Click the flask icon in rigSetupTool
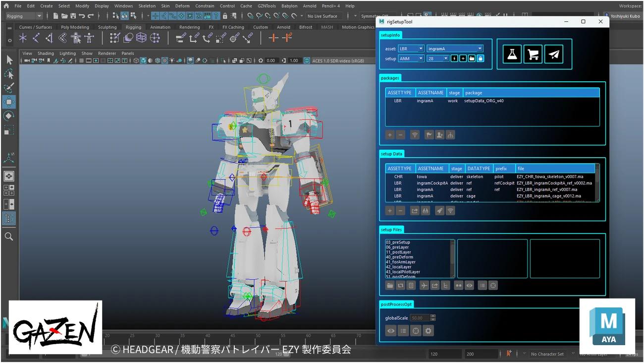The image size is (644, 363). coord(512,54)
